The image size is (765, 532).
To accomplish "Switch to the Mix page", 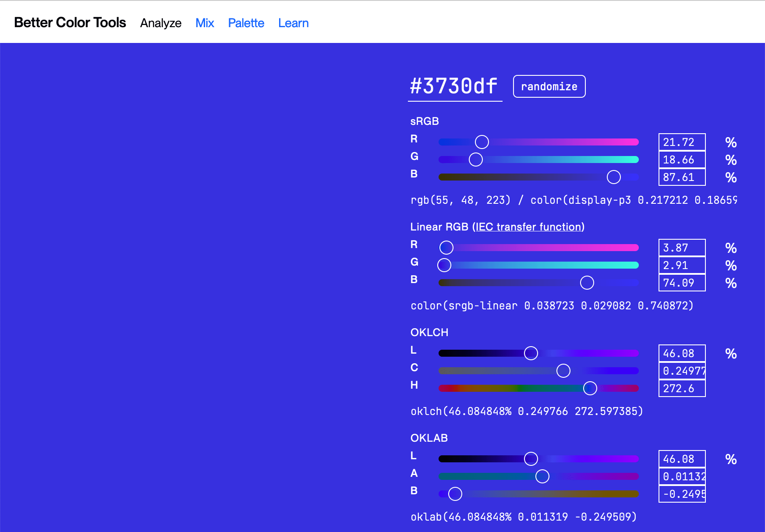I will (x=205, y=23).
